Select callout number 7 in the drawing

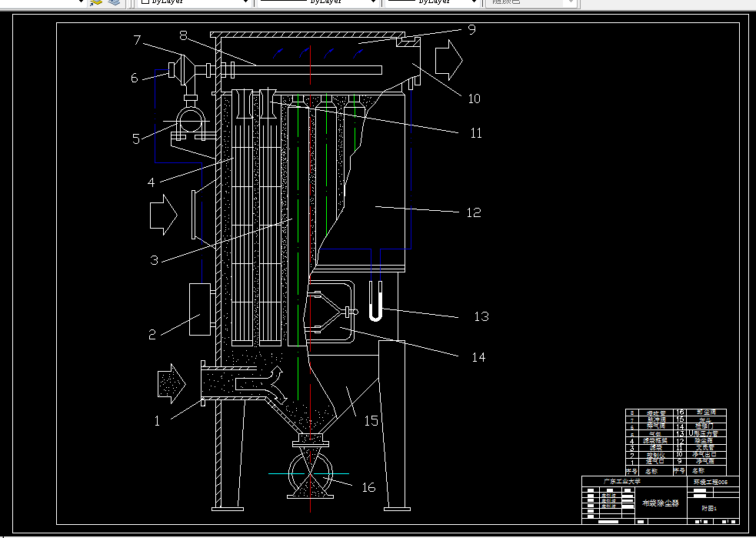point(138,40)
